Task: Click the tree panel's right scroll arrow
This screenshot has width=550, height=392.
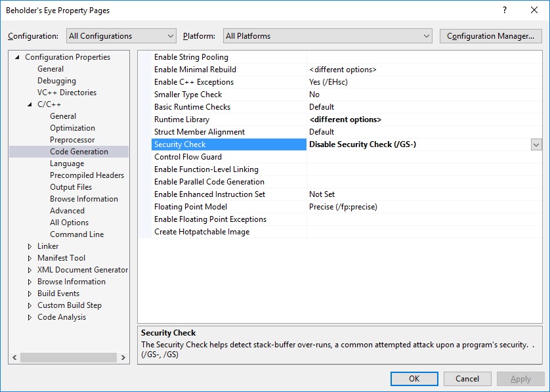Action: (x=123, y=358)
